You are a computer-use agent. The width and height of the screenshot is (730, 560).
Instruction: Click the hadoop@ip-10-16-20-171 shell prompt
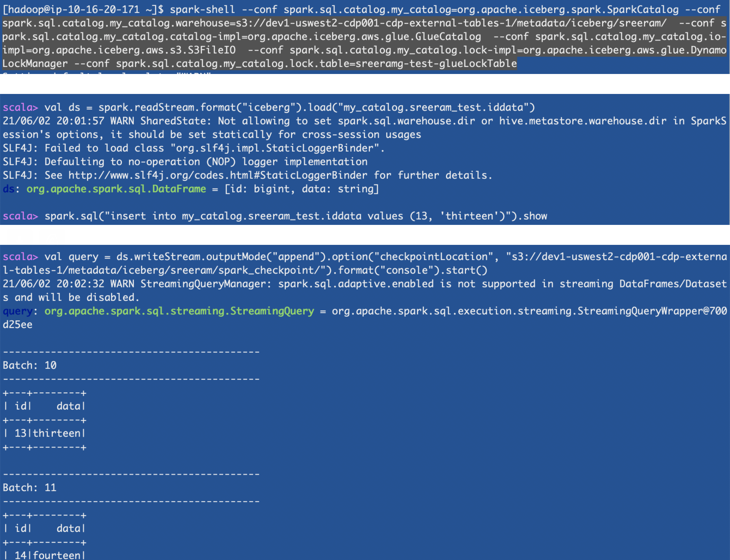pos(83,10)
